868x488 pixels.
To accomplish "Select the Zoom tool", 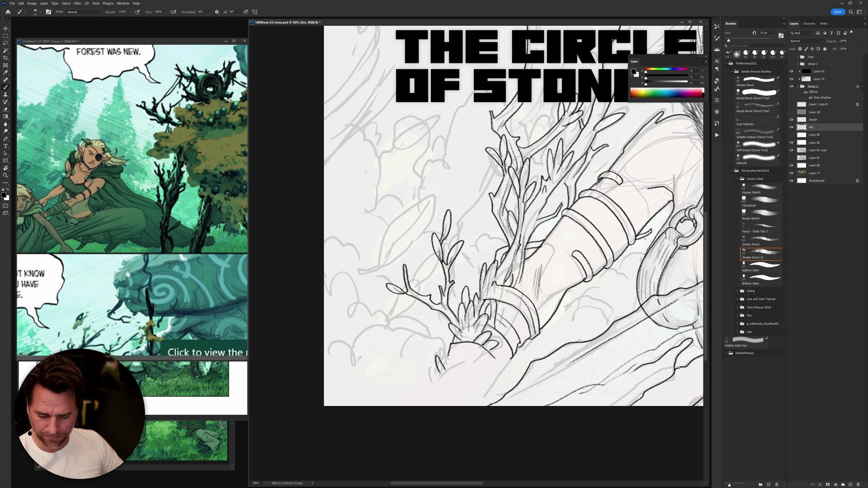I will pyautogui.click(x=5, y=175).
